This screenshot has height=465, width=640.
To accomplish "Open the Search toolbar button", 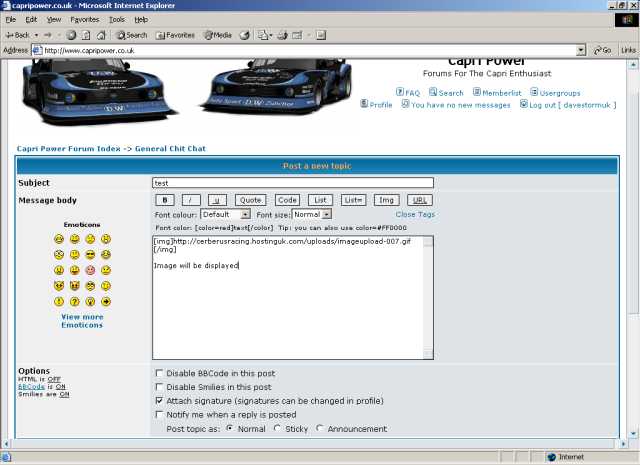I will [131, 35].
